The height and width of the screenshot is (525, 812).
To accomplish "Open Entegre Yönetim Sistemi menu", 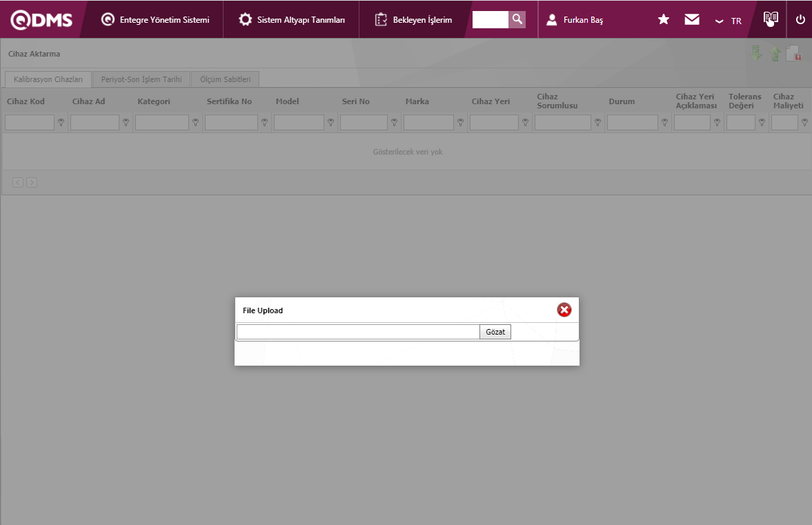I will pos(155,20).
